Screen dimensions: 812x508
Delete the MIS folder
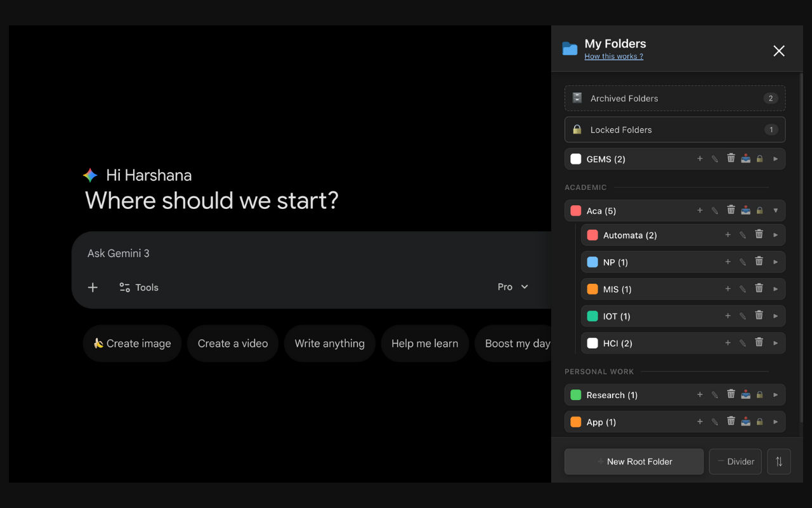click(x=759, y=288)
